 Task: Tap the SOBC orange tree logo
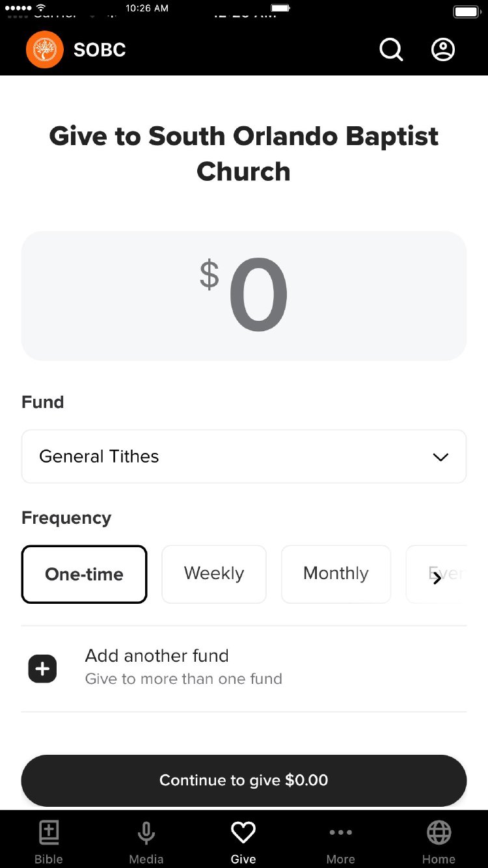click(45, 50)
